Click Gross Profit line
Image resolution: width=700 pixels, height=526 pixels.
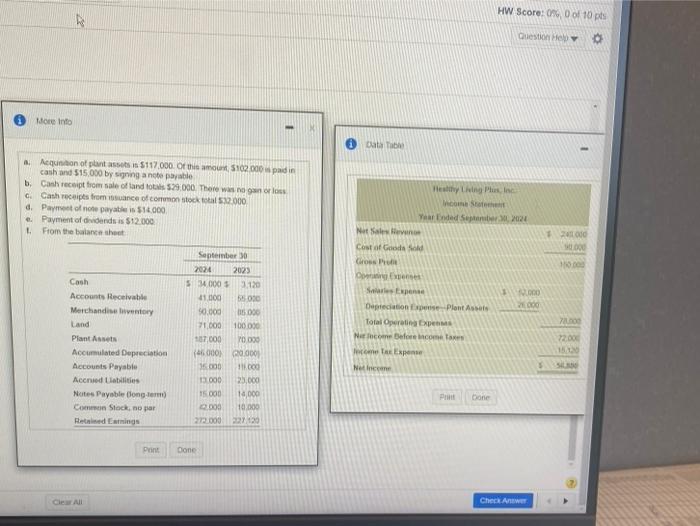click(x=376, y=262)
